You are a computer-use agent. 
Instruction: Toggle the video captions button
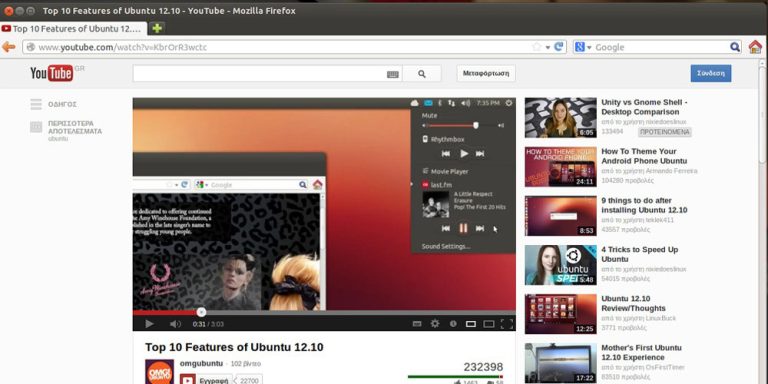tap(417, 324)
